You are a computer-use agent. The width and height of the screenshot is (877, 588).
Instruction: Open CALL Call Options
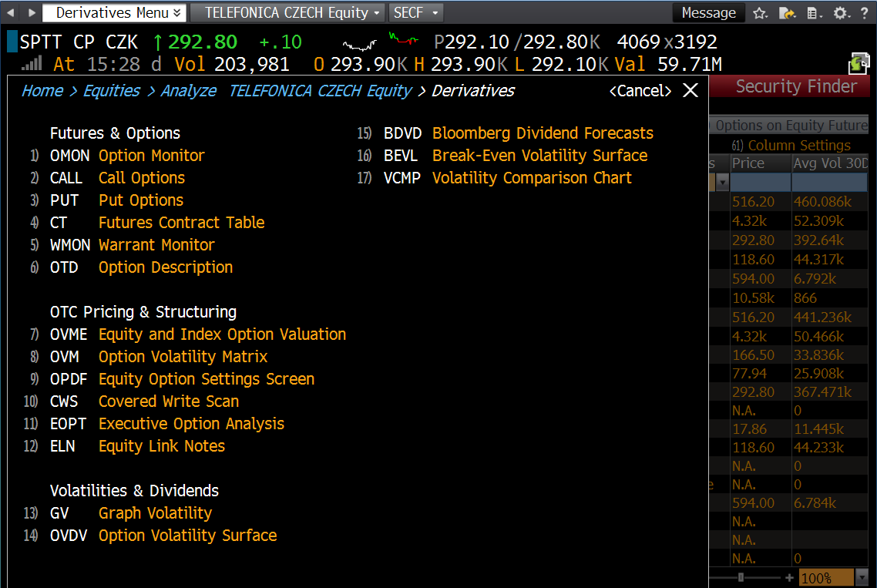coord(117,178)
